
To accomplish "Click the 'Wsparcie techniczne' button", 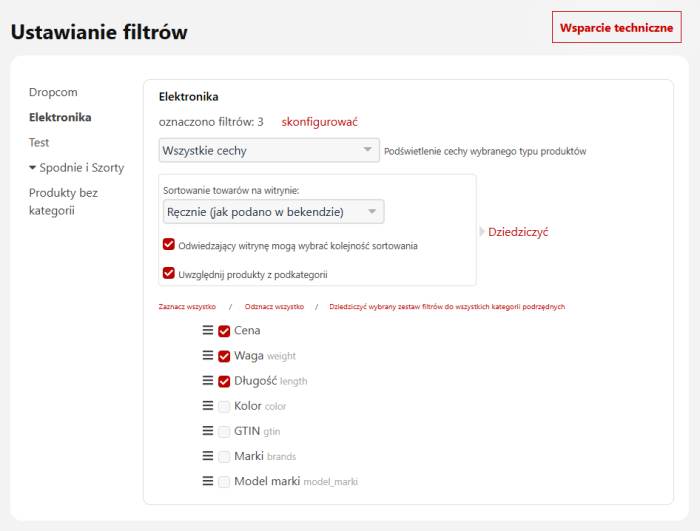I will [616, 27].
